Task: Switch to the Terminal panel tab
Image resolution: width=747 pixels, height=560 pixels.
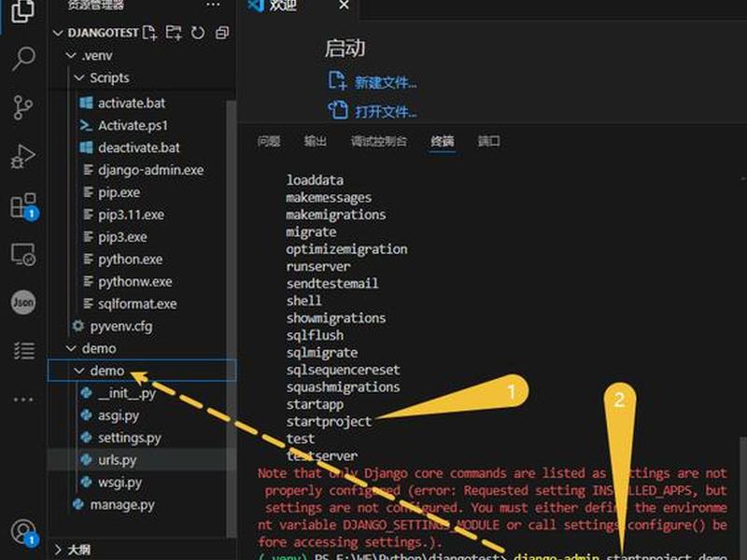Action: click(x=442, y=141)
